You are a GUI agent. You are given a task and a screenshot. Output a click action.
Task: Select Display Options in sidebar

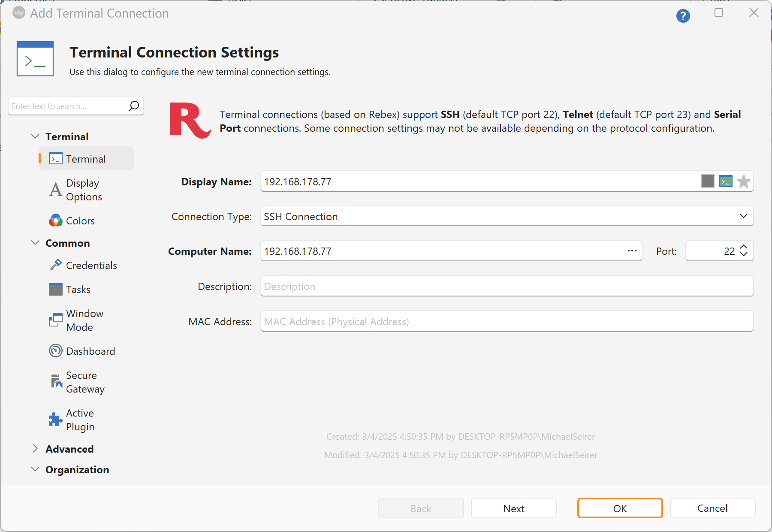tap(84, 190)
